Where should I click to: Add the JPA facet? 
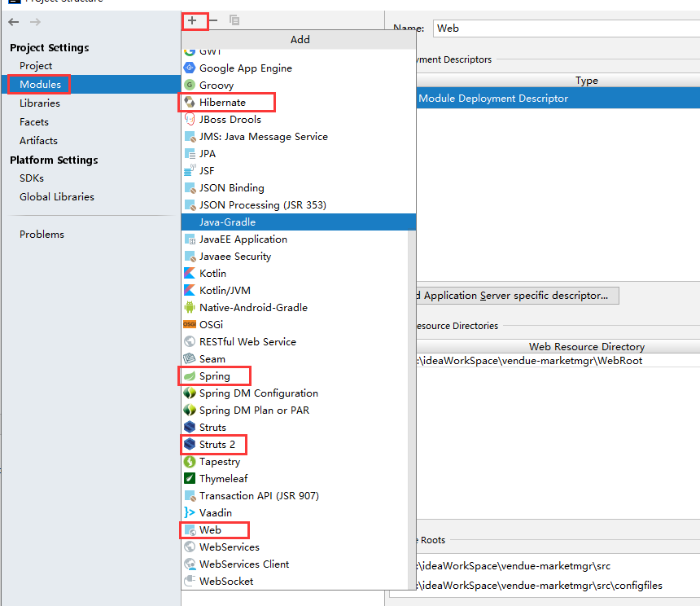click(299, 154)
